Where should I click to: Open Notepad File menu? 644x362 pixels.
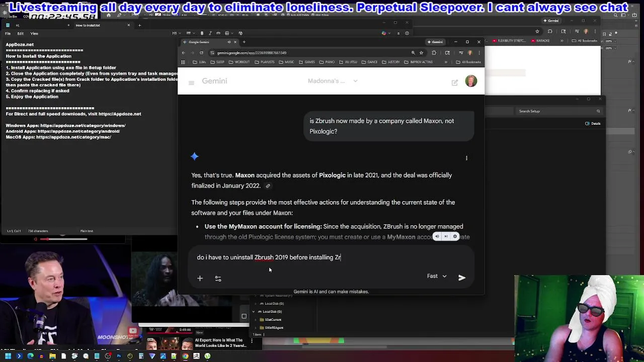[x=8, y=33]
